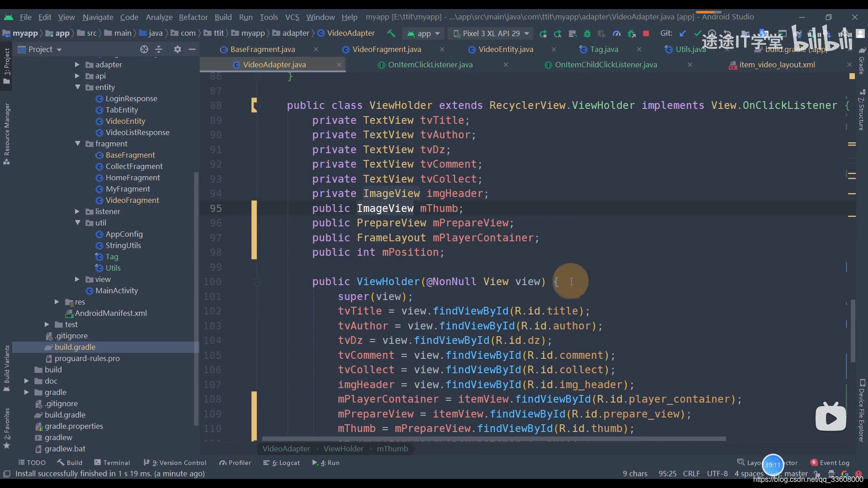This screenshot has height=488, width=868.
Task: Click the Make Project hammer icon
Action: [391, 33]
